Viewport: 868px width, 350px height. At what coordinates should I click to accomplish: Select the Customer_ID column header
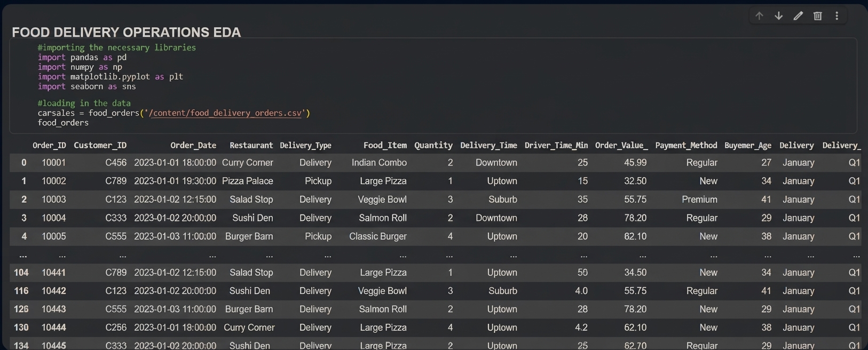pos(100,145)
